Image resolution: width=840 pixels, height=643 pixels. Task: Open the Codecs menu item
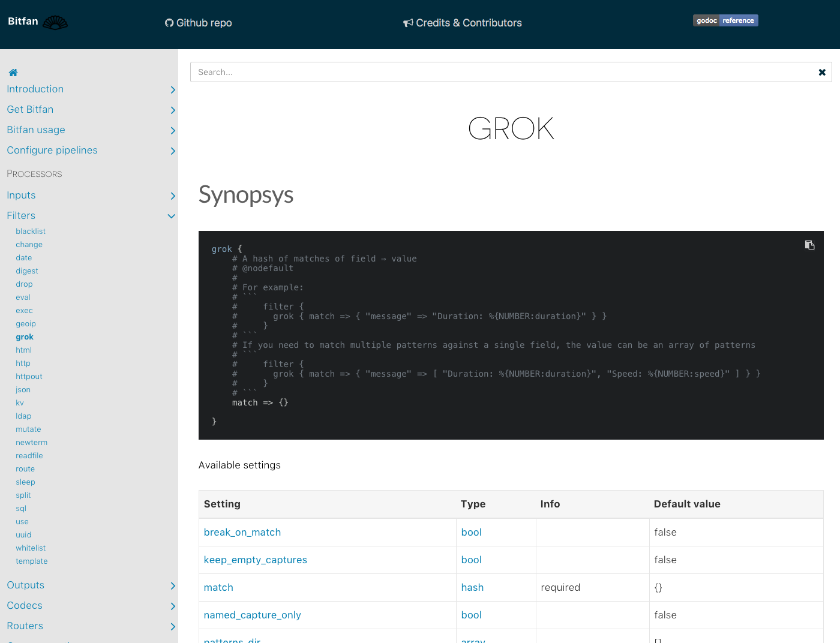coord(25,606)
